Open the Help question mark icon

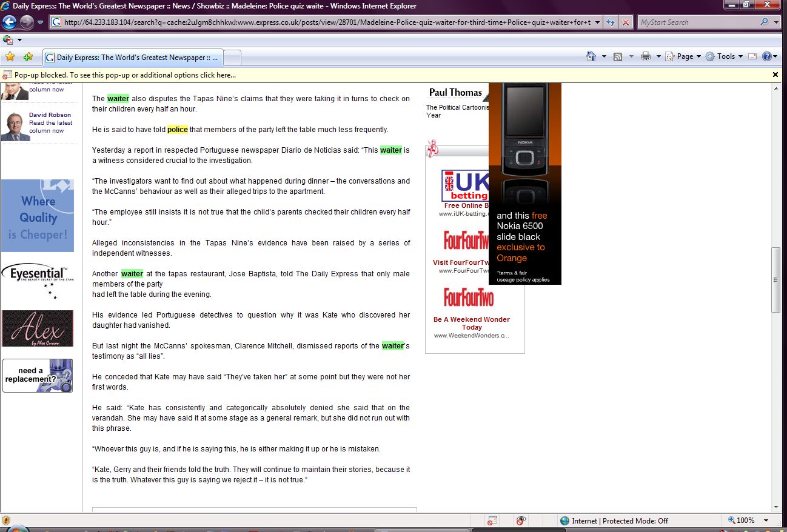(766, 56)
